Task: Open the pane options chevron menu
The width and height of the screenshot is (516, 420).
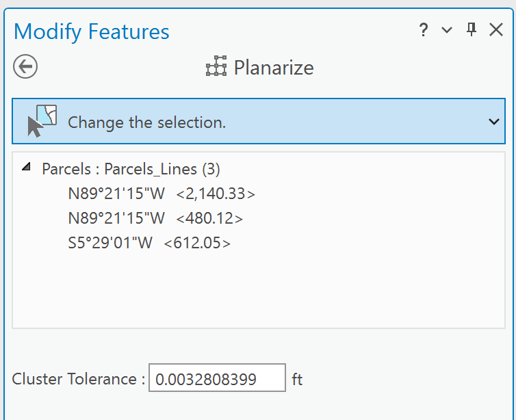Action: (x=447, y=30)
